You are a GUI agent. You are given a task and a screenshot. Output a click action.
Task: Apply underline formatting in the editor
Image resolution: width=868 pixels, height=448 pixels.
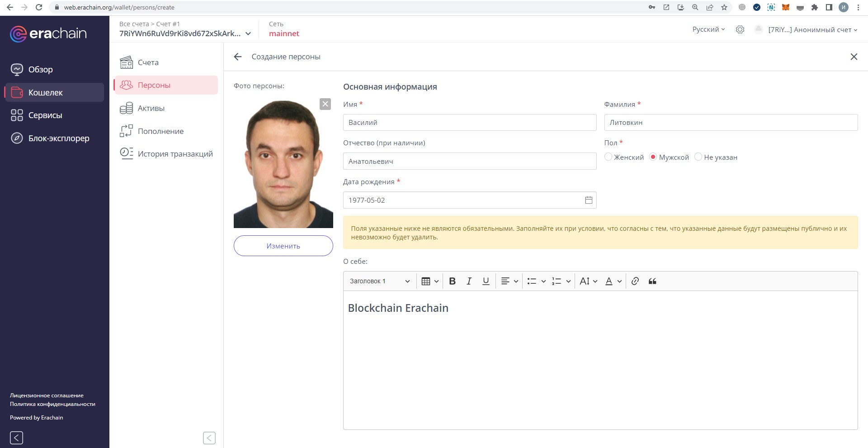pos(486,281)
